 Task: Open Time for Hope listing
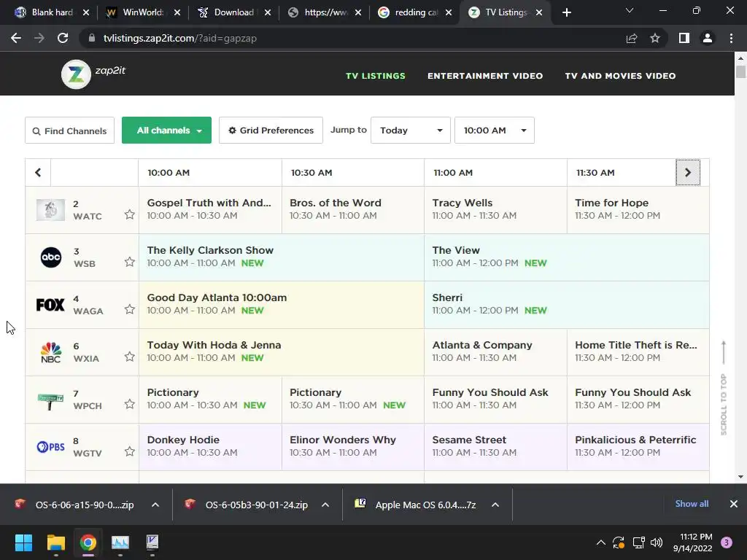638,210
